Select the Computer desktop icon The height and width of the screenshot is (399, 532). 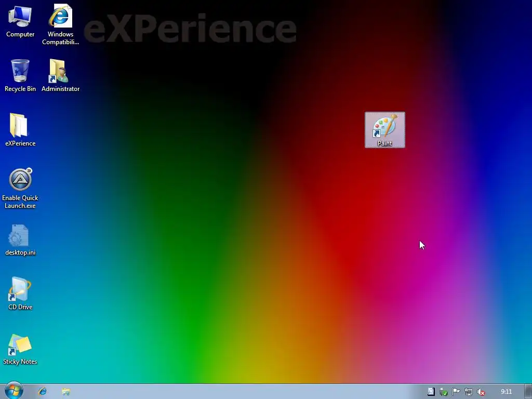[x=20, y=21]
